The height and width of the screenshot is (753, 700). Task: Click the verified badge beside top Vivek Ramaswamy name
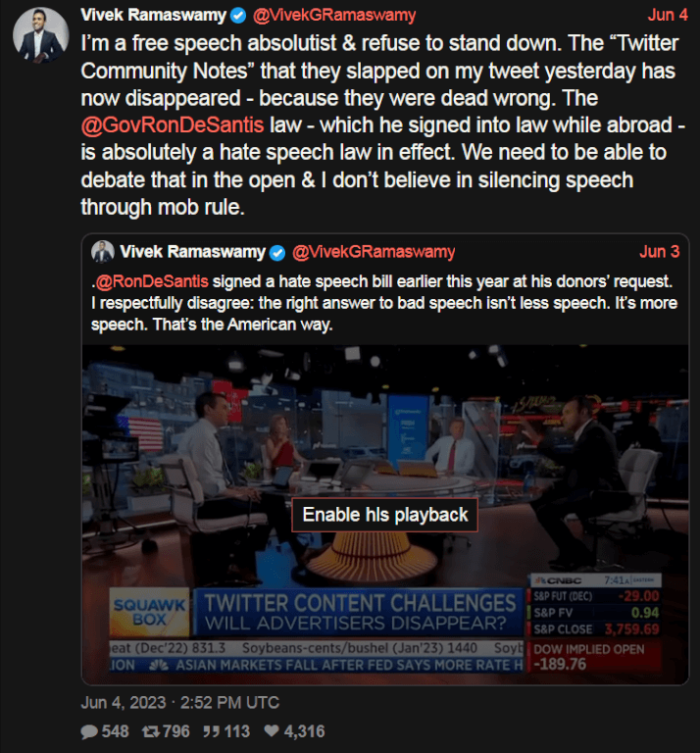point(238,16)
